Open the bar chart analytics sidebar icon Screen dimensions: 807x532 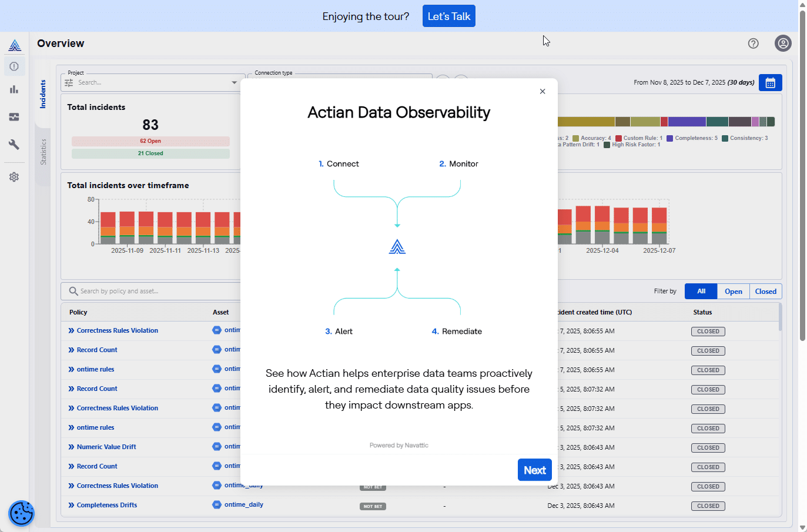(x=14, y=89)
